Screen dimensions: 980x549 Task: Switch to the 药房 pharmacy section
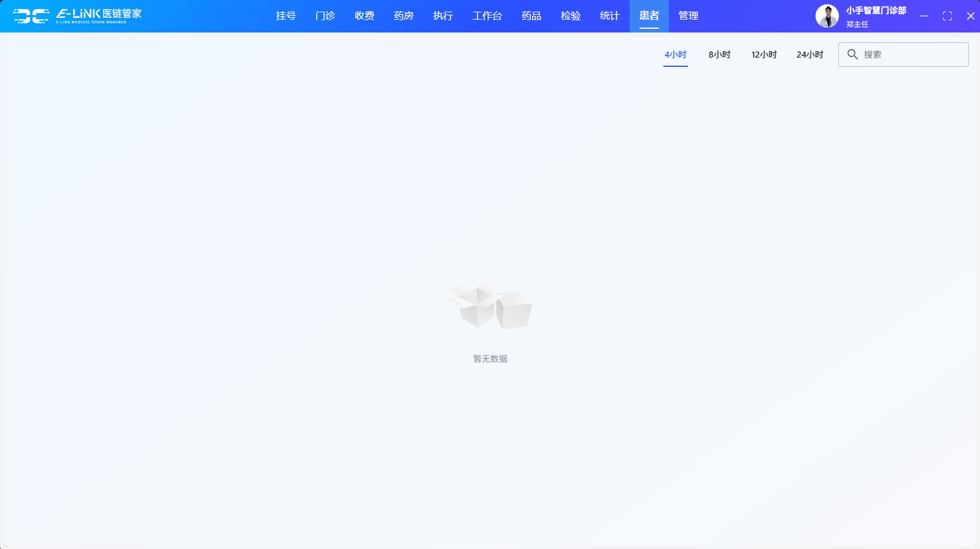point(403,16)
